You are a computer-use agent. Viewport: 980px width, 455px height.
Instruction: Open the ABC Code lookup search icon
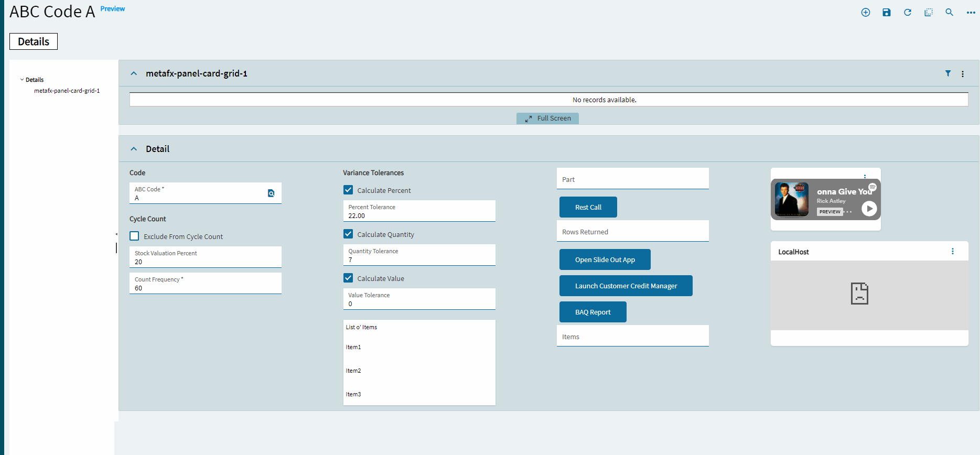[x=271, y=193]
